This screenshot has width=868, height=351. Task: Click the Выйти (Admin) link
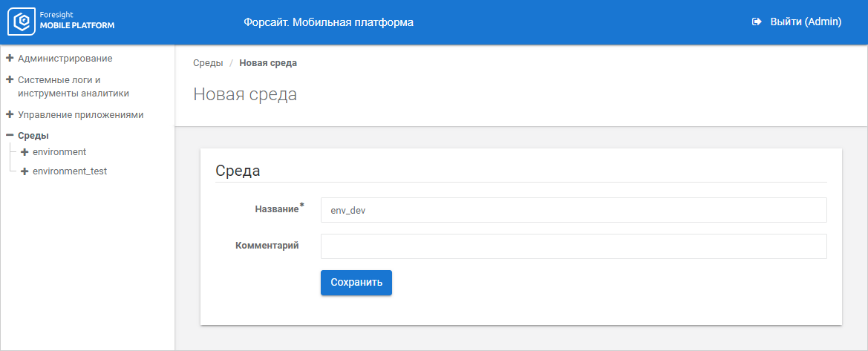tap(805, 22)
